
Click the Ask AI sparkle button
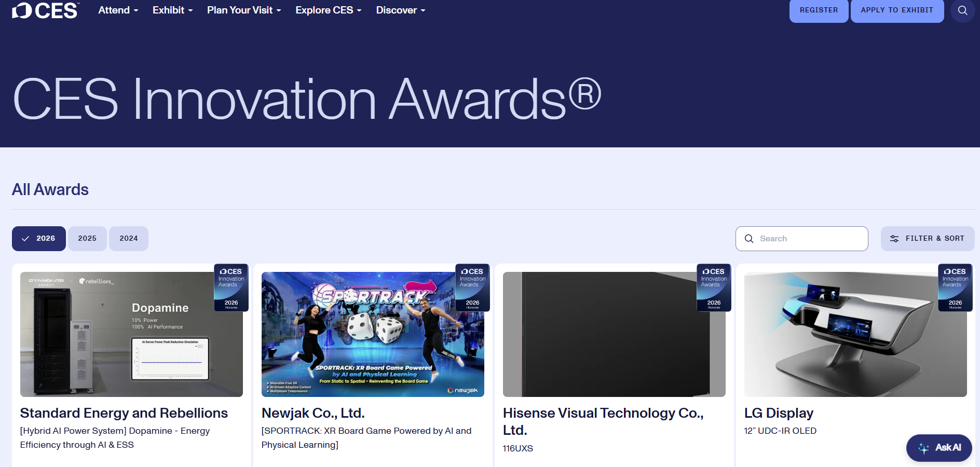point(939,448)
